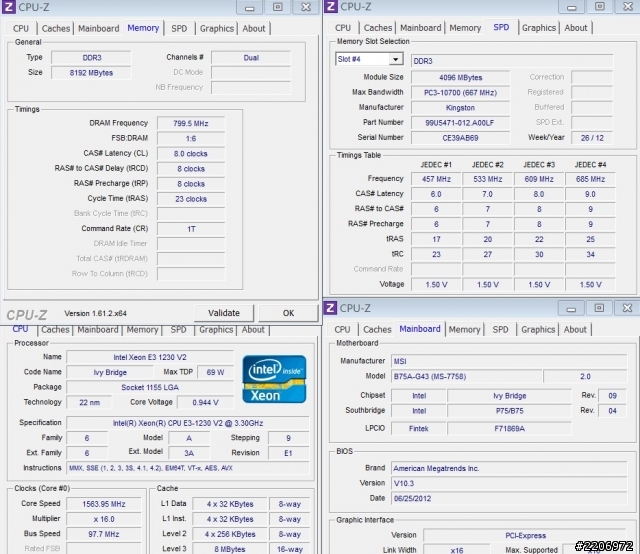Viewport: 640px width, 554px height.
Task: Open Caches tab in Mainboard window
Action: click(377, 329)
